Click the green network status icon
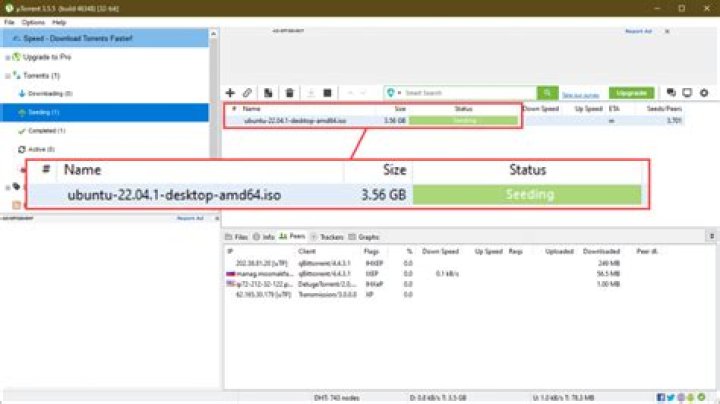The height and width of the screenshot is (404, 720). click(701, 397)
